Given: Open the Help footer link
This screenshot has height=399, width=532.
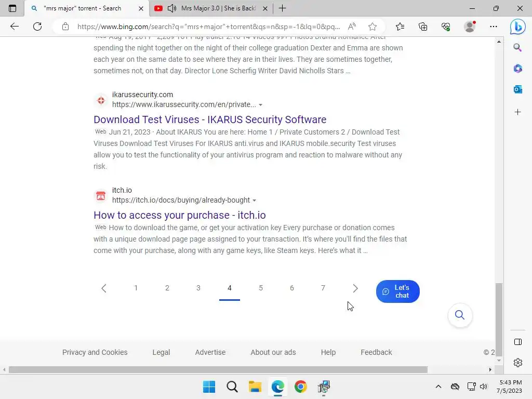Looking at the screenshot, I should coord(328,352).
